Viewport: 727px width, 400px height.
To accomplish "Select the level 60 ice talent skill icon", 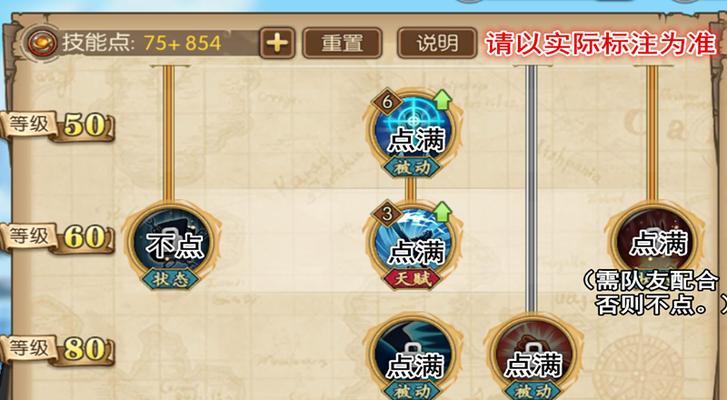I will [414, 243].
